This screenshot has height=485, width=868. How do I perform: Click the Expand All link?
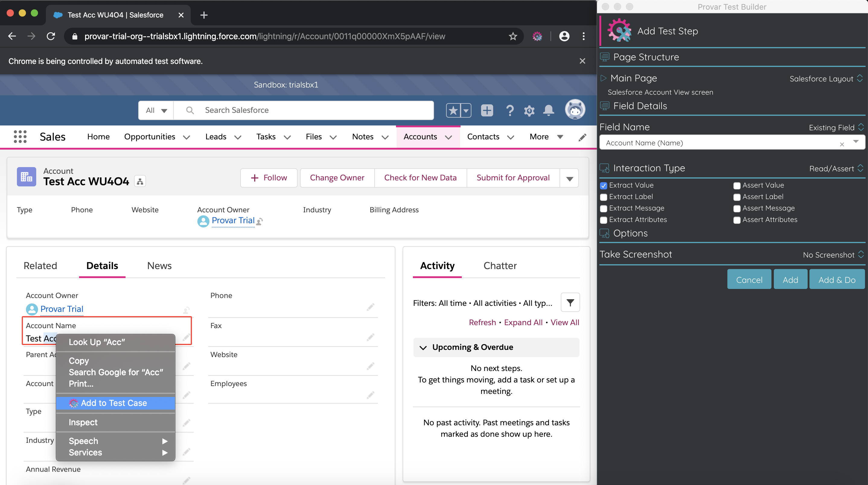pyautogui.click(x=523, y=322)
